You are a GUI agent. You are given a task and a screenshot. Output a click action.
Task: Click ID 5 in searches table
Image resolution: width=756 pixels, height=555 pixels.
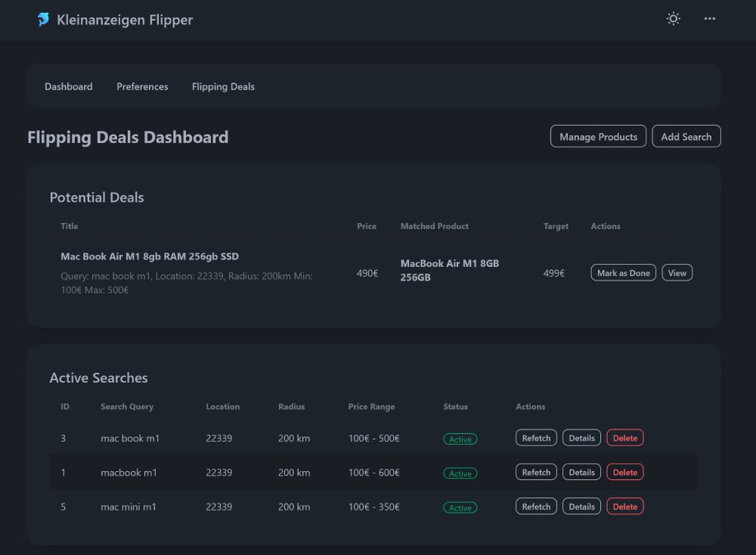pos(63,507)
